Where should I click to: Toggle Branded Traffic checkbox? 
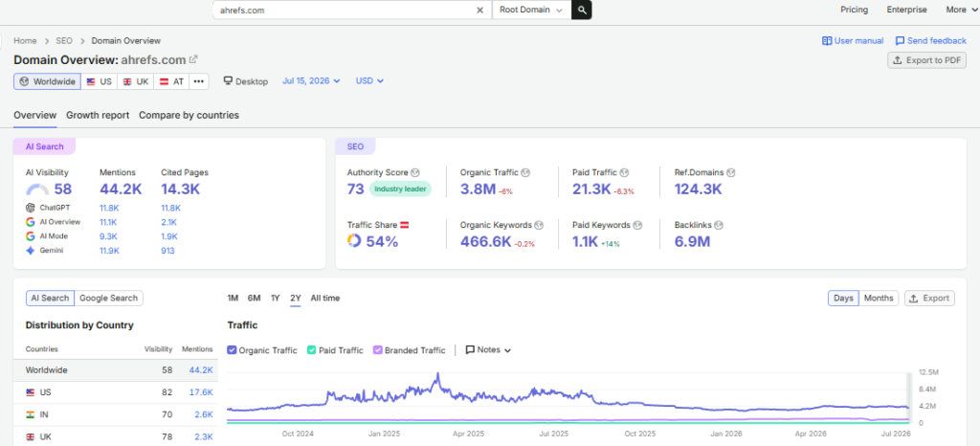377,350
